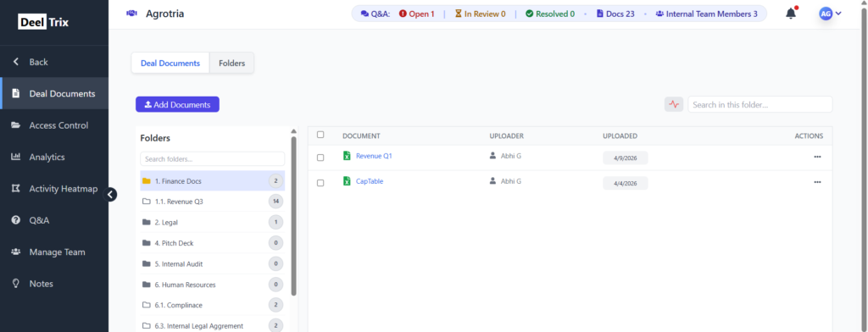Click the UPLOADED column header
Screen dimensions: 868x332
tap(620, 136)
